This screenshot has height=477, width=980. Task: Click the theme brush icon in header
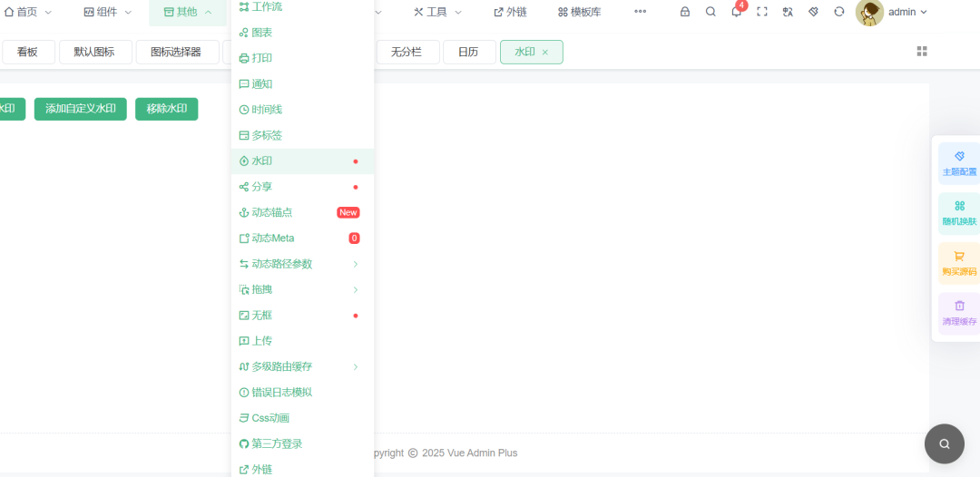[x=813, y=12]
